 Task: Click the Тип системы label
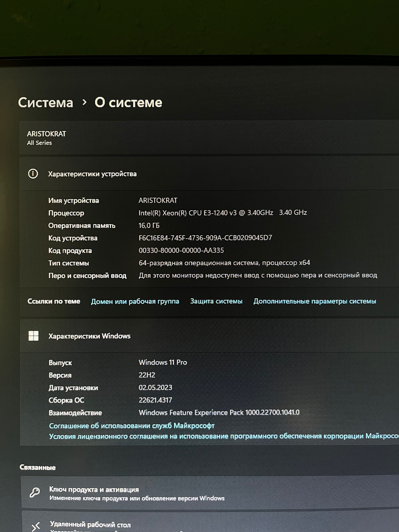(x=68, y=263)
